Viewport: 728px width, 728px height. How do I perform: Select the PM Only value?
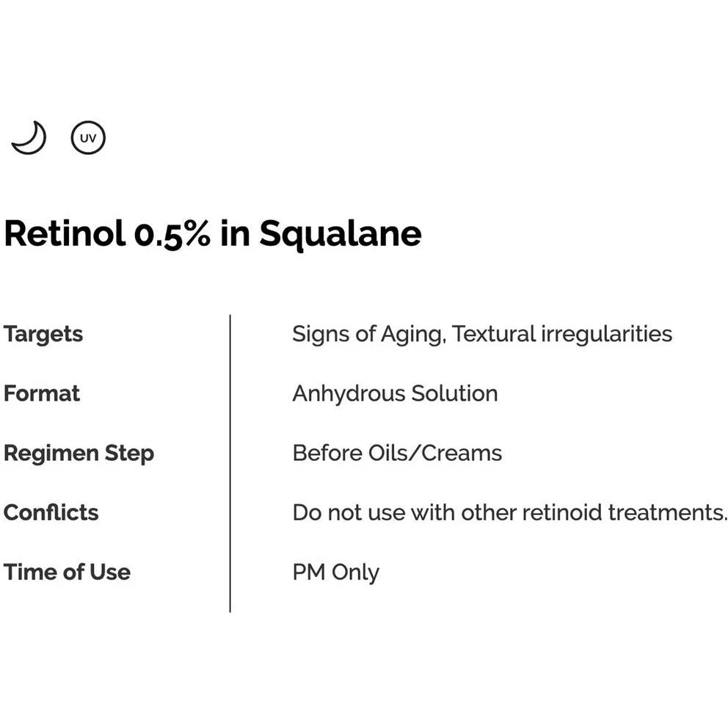tap(335, 572)
